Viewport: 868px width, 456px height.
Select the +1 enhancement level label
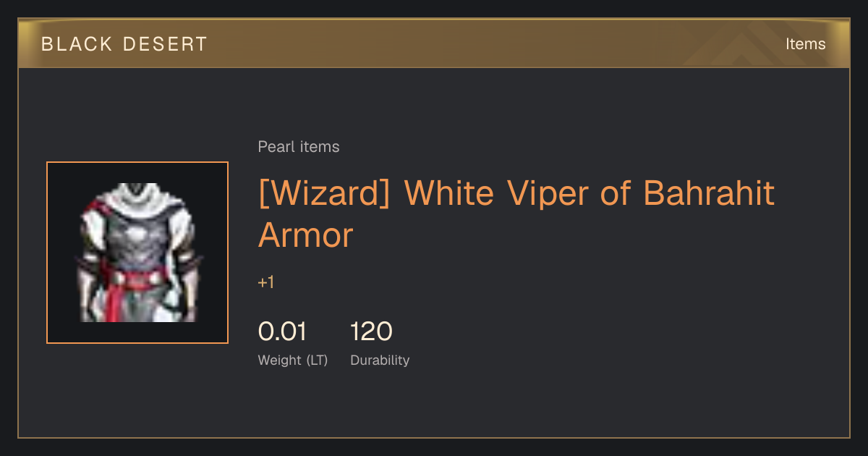coord(266,282)
